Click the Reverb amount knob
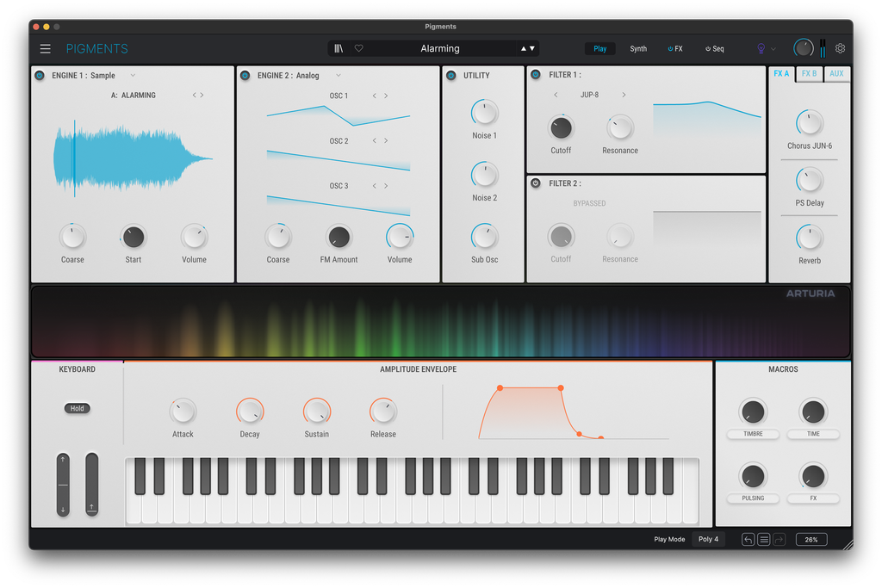The height and width of the screenshot is (588, 882). click(810, 238)
